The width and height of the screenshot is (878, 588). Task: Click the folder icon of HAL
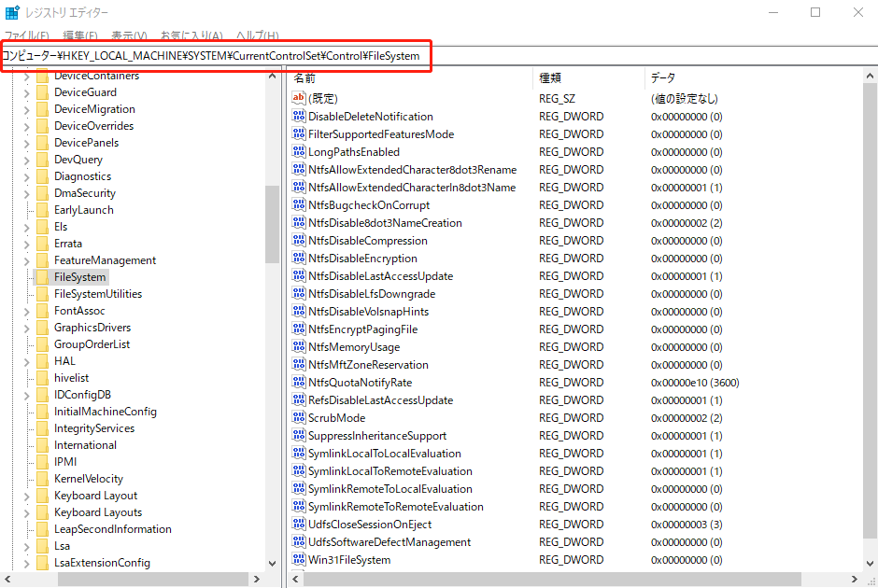pos(43,361)
